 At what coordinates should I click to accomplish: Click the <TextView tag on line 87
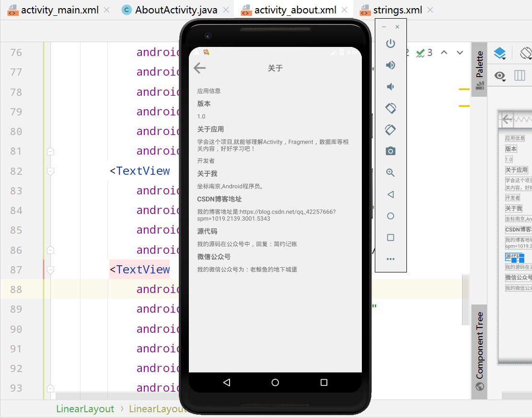(x=139, y=270)
